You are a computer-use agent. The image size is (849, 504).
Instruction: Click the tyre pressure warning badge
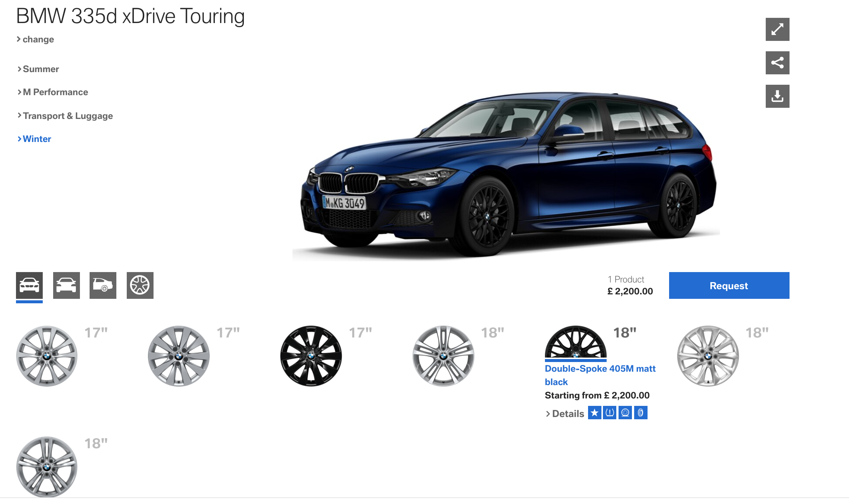coord(610,413)
